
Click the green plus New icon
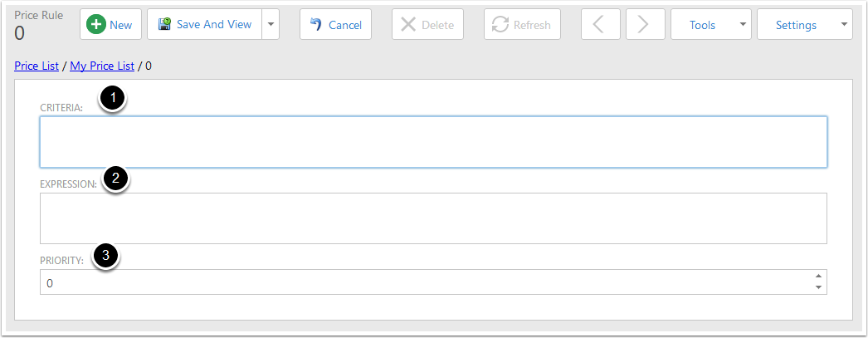pyautogui.click(x=97, y=24)
